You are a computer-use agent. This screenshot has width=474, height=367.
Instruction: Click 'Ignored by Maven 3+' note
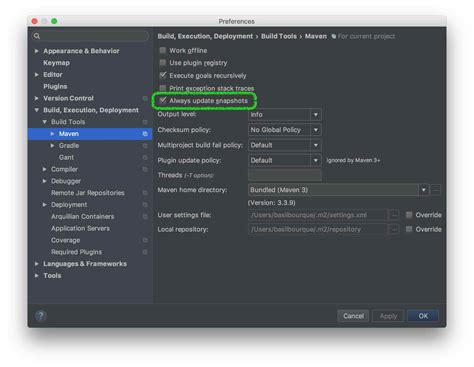tap(353, 160)
